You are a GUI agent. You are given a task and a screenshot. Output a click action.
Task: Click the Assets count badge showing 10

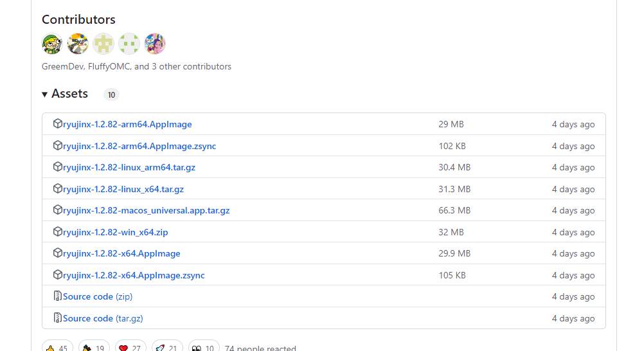(111, 95)
